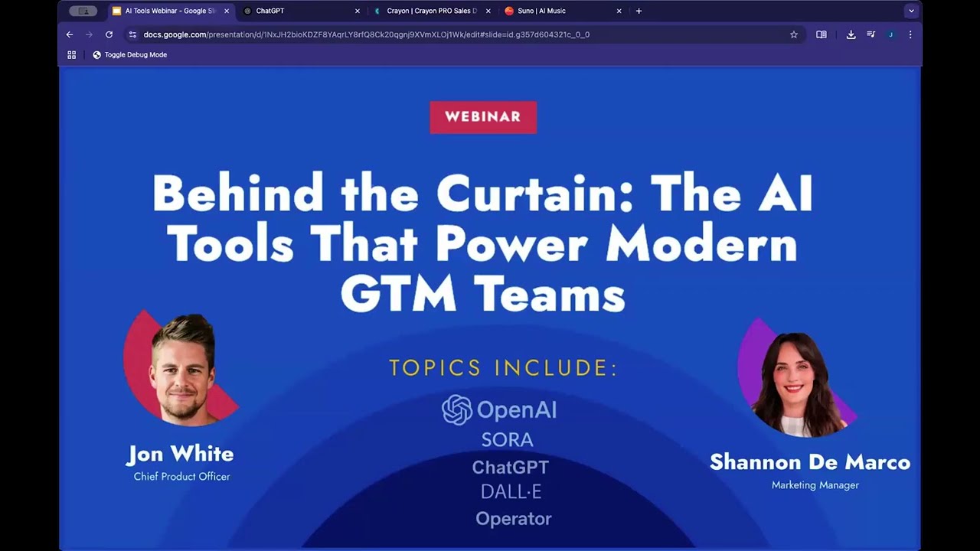Click Jon White's headshot photo

coord(181,368)
